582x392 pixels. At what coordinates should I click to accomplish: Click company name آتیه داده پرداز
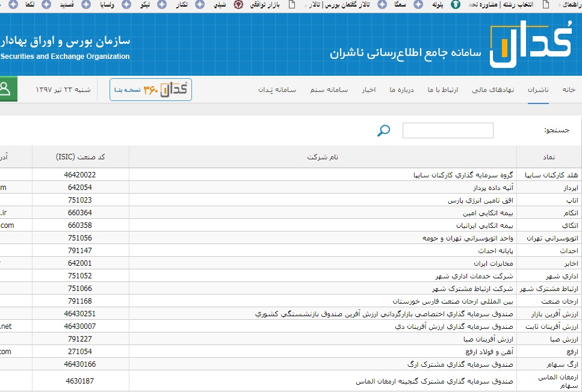[x=494, y=188]
